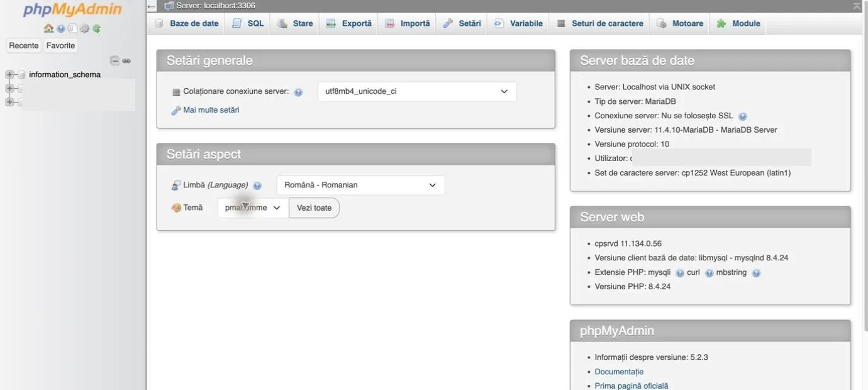Open the Română - Romanian language dropdown
This screenshot has width=868, height=390.
pos(360,185)
